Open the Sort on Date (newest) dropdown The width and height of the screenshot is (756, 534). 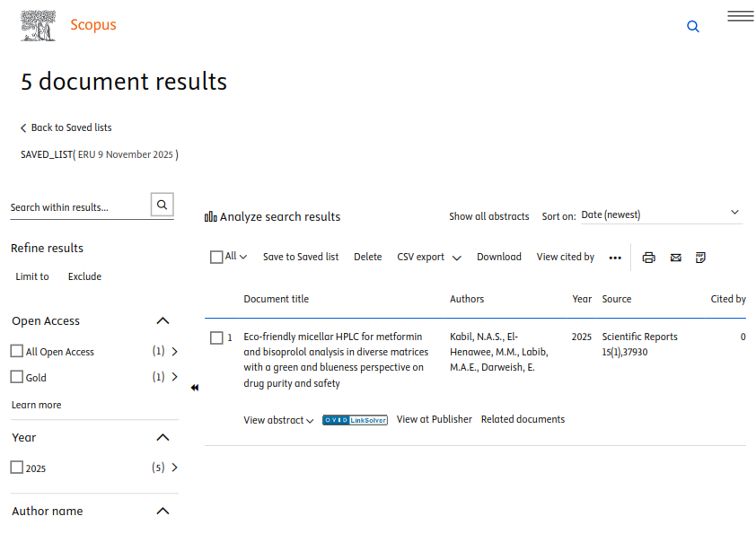tap(660, 214)
